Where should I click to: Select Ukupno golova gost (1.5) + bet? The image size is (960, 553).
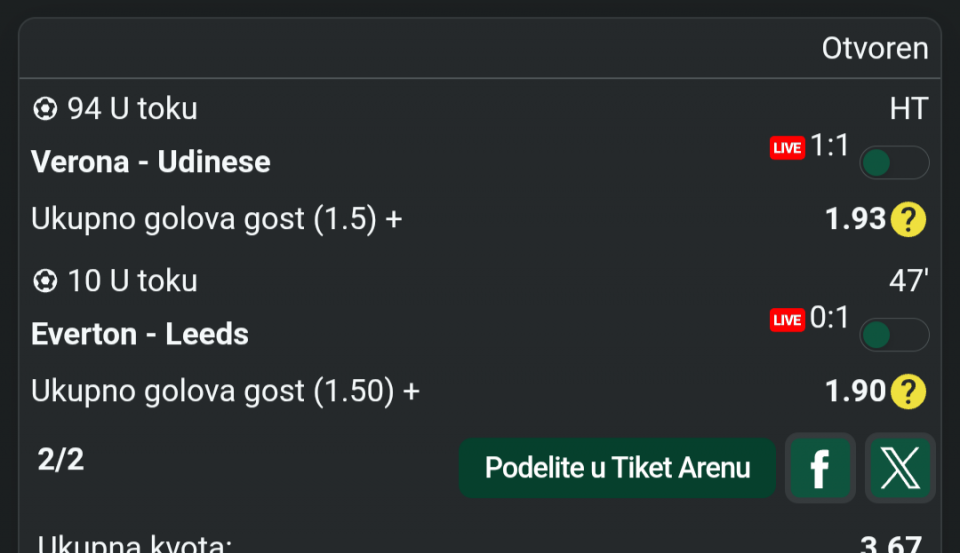click(216, 219)
